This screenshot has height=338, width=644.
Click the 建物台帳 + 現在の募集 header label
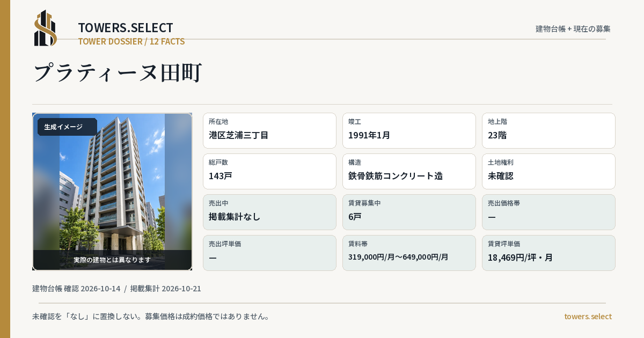point(573,28)
